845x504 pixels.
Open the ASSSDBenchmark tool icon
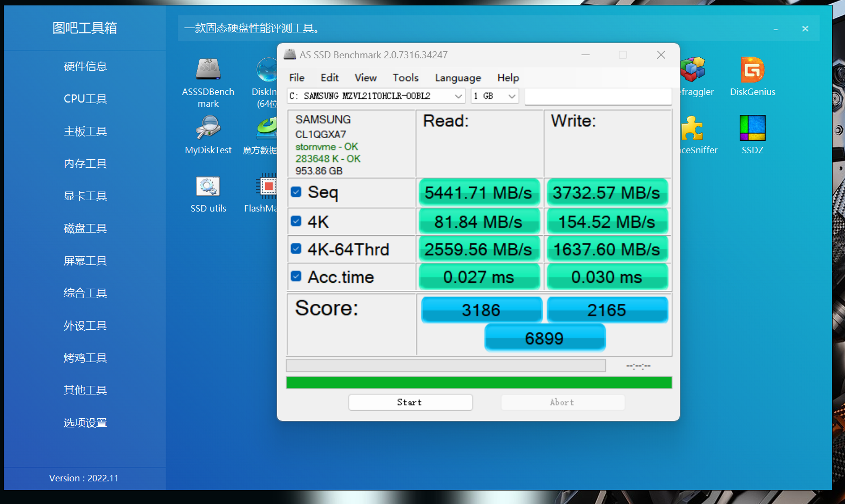(x=208, y=70)
